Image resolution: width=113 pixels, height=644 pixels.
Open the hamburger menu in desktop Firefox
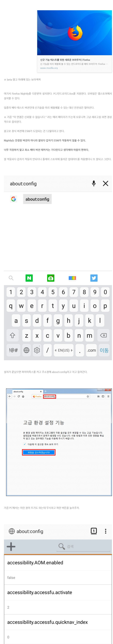(108, 396)
